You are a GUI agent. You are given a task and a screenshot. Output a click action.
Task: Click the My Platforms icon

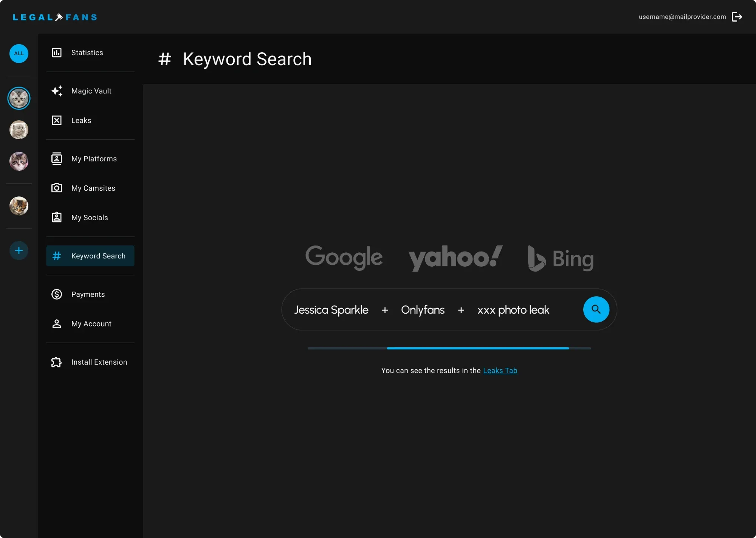pos(57,159)
